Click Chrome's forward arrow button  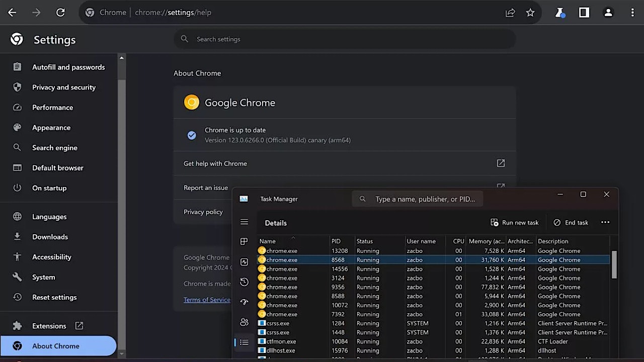36,13
